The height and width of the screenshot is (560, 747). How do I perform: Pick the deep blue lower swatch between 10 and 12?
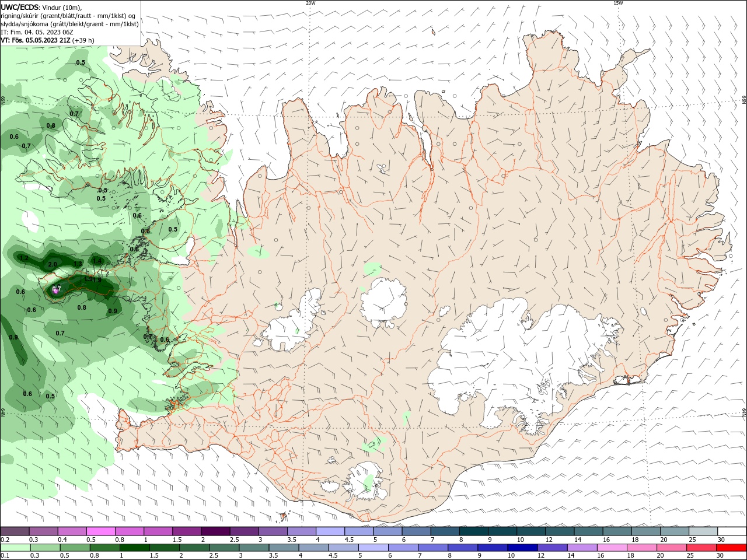coord(522,548)
